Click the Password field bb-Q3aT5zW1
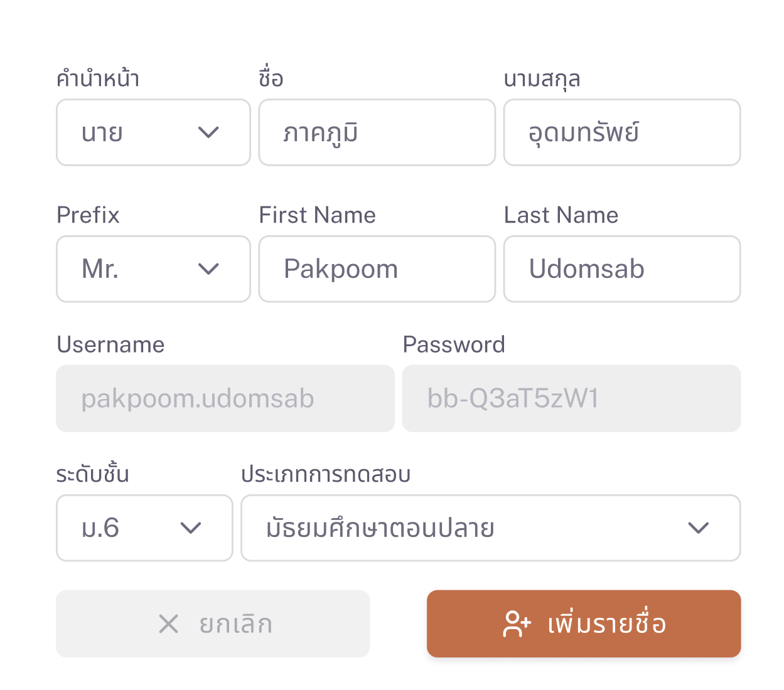This screenshot has height=690, width=784. [x=572, y=399]
